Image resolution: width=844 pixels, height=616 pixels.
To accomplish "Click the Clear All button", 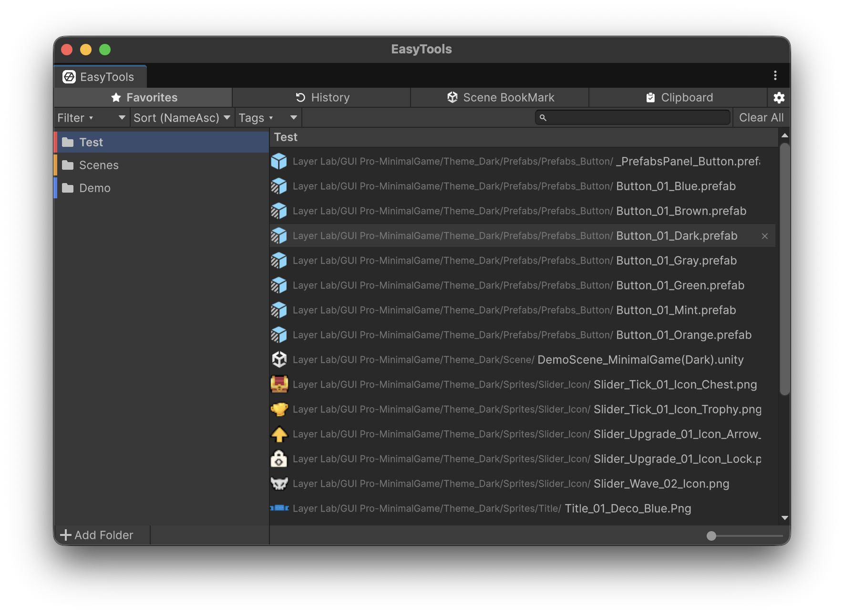I will coord(761,118).
